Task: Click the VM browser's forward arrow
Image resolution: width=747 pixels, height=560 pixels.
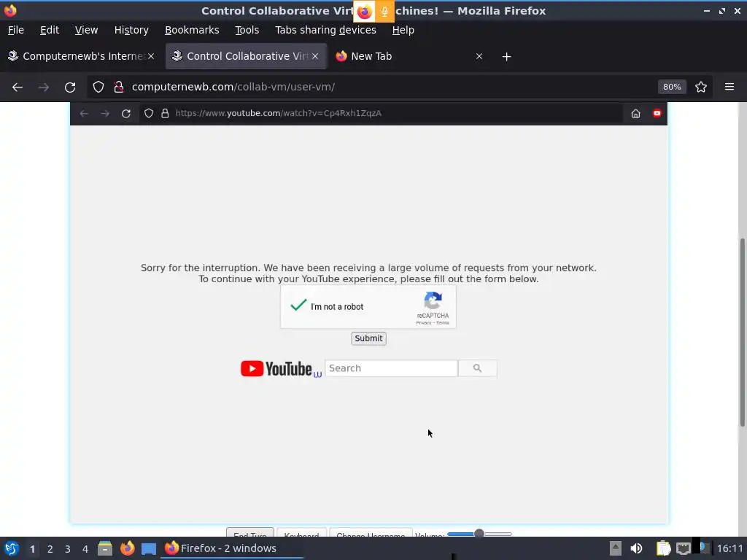Action: (x=105, y=113)
